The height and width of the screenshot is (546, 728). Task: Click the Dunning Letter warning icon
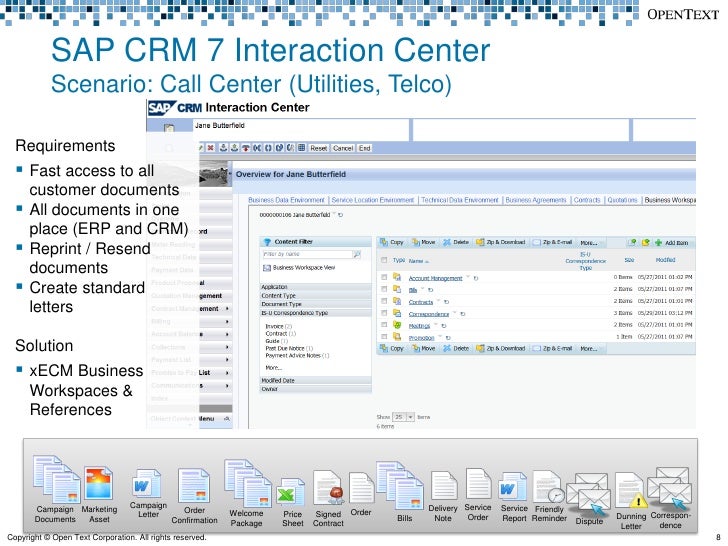[631, 491]
